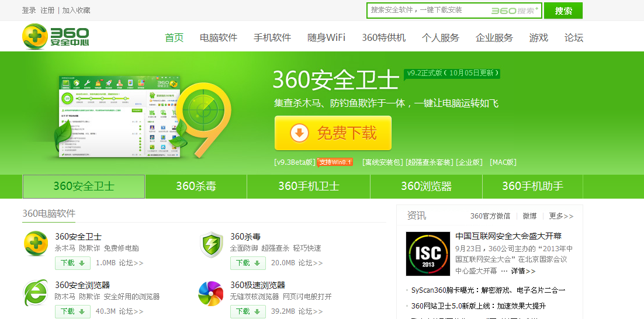Click the 360安全中心 logo
This screenshot has width=644, height=319.
tap(56, 37)
